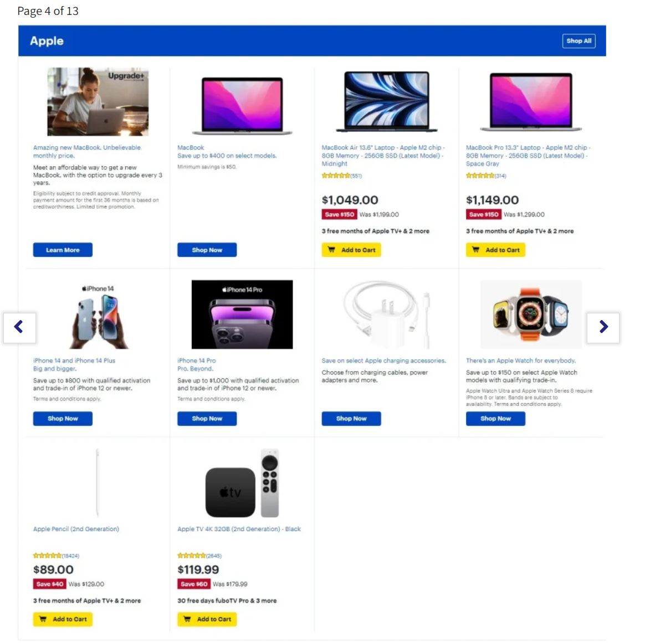655x644 pixels.
Task: Shop Now for iPhone 14 Pro
Action: point(207,418)
